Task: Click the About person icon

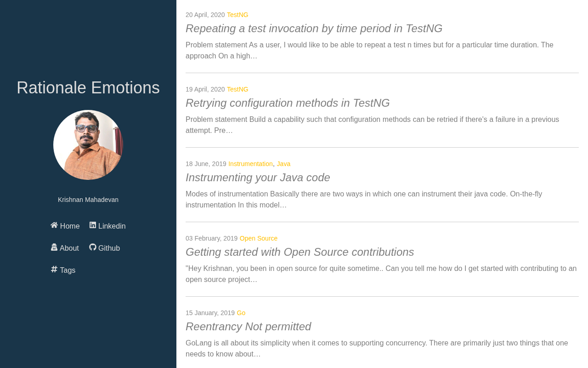Action: [x=54, y=247]
